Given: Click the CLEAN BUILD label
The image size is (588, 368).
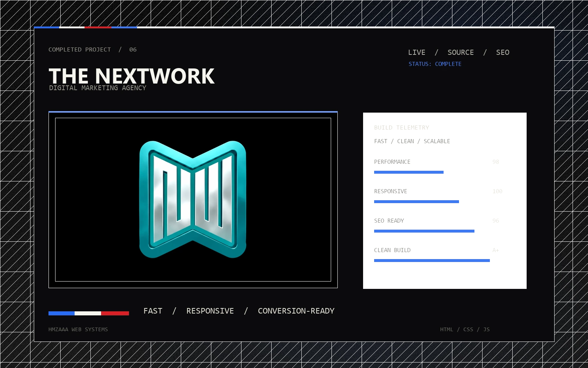Looking at the screenshot, I should point(392,250).
